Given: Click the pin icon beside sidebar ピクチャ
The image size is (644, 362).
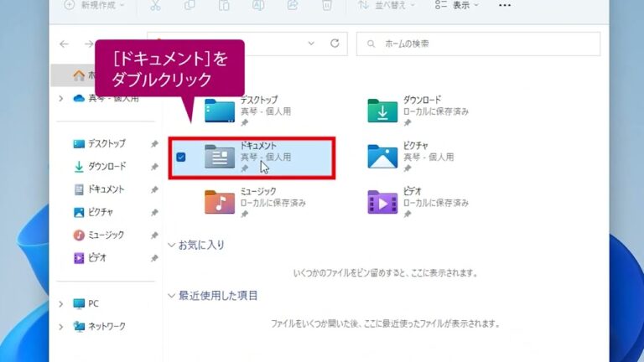Looking at the screenshot, I should click(154, 212).
